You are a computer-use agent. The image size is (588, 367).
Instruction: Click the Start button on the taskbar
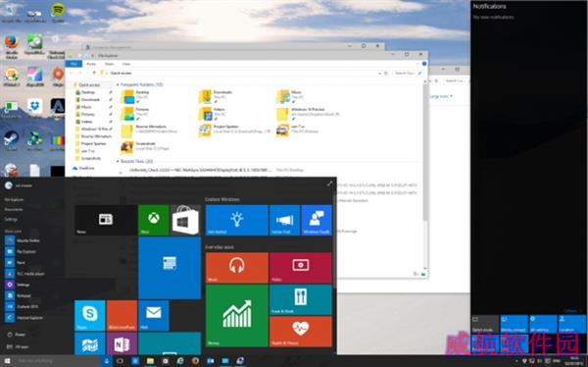pos(7,361)
